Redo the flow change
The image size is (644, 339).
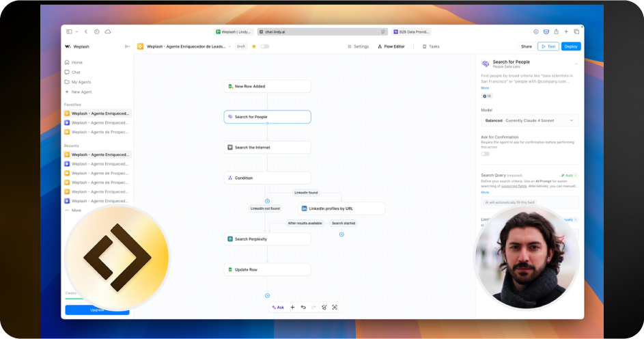tap(313, 308)
